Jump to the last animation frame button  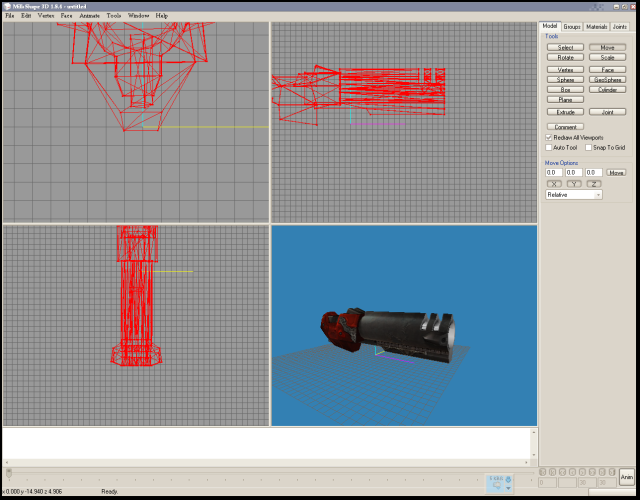612,472
